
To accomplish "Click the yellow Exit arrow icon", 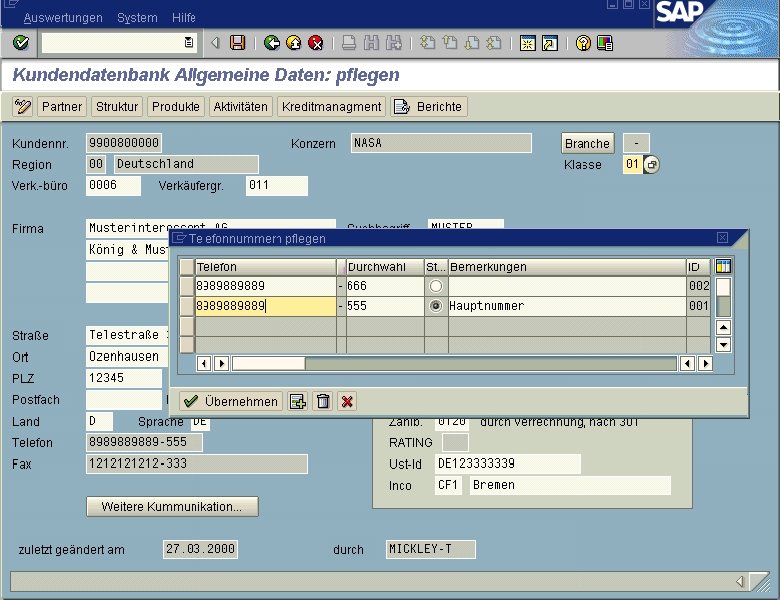I will point(293,43).
